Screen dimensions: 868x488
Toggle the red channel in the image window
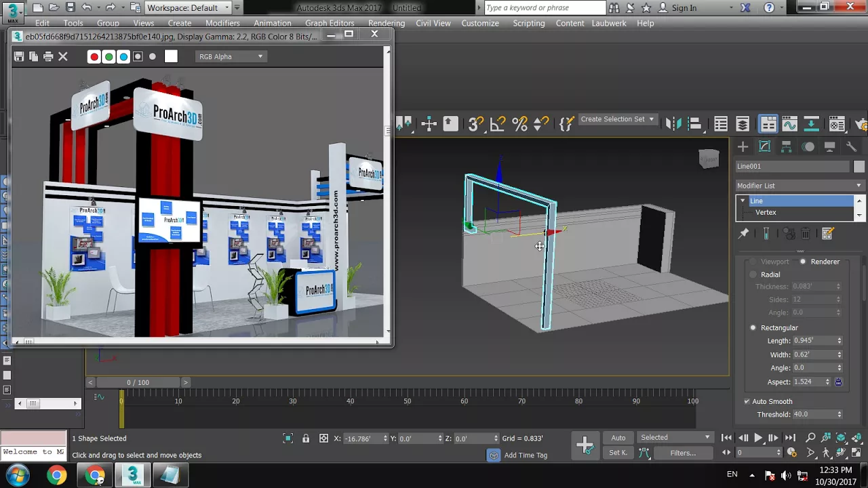tap(94, 57)
